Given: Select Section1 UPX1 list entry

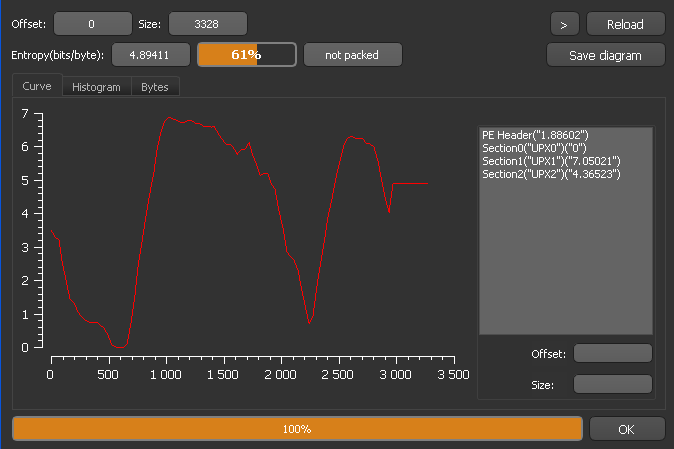Looking at the screenshot, I should coord(551,161).
